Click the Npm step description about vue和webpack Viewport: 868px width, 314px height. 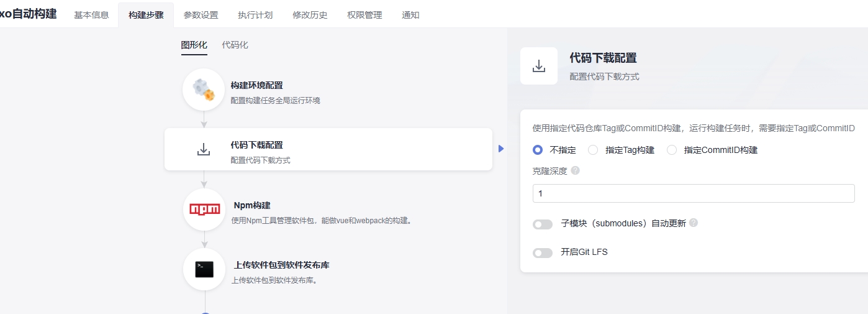click(x=322, y=221)
